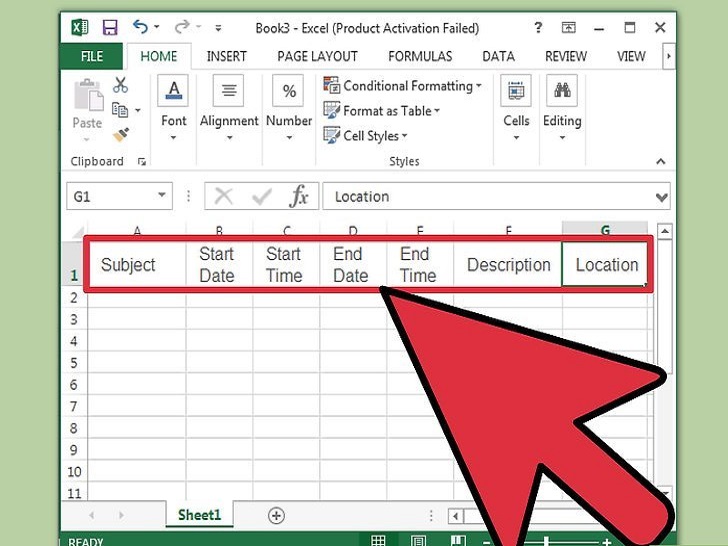Click the Enter checkmark formula button
This screenshot has width=728, height=546.
pyautogui.click(x=261, y=197)
